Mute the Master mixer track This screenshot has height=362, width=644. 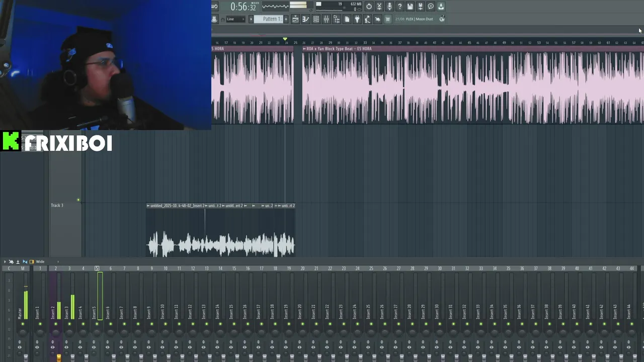point(22,324)
